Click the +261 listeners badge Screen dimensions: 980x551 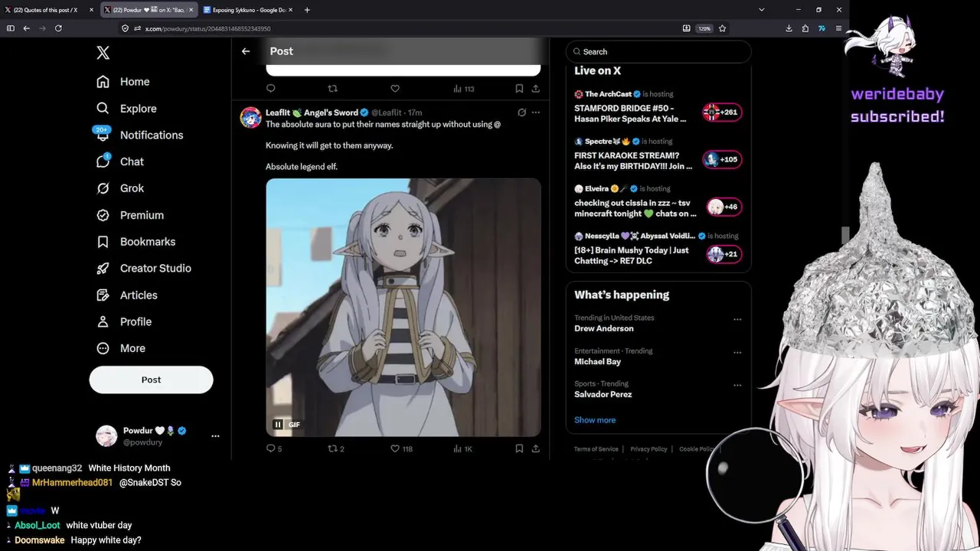tap(722, 112)
